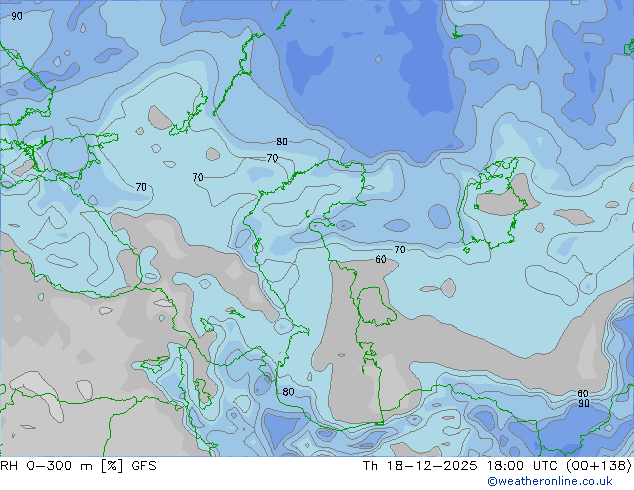634x490 pixels.
Task: Select the 80 contour label directly above a 70 label
Action: pyautogui.click(x=282, y=142)
